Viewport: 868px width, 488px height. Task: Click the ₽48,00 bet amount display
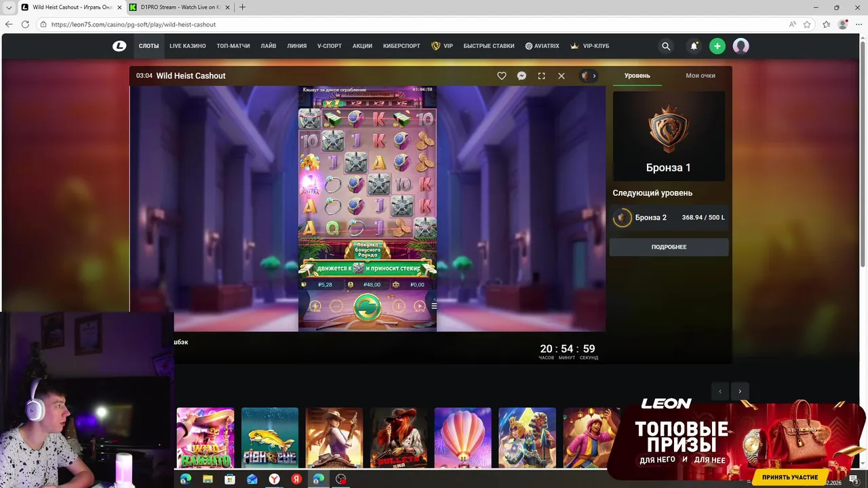[367, 285]
